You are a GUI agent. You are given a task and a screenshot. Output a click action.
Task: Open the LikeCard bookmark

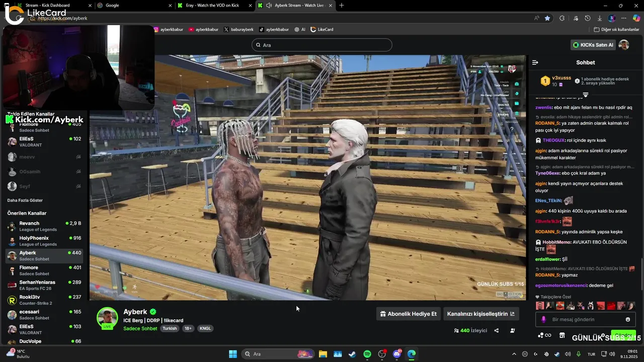pos(322,29)
